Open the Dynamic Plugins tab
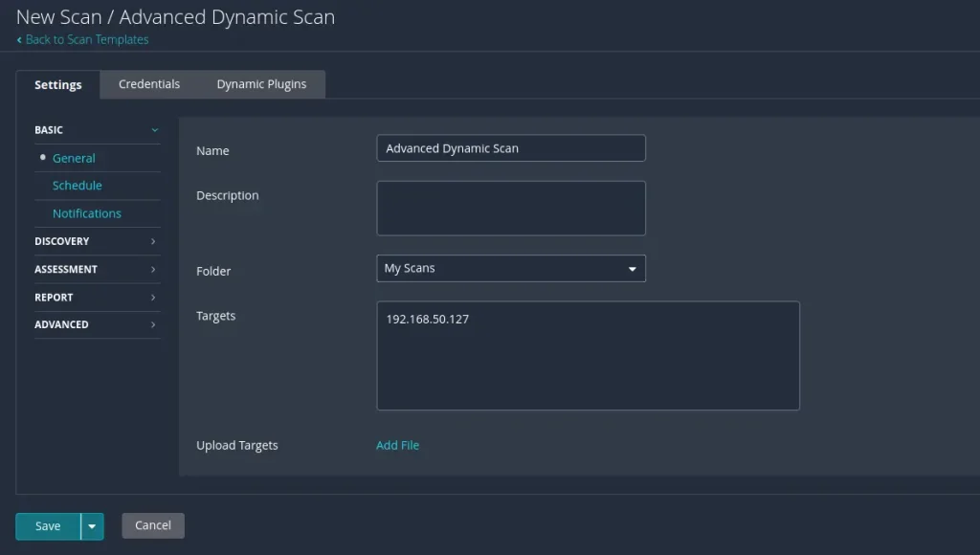 pos(261,84)
